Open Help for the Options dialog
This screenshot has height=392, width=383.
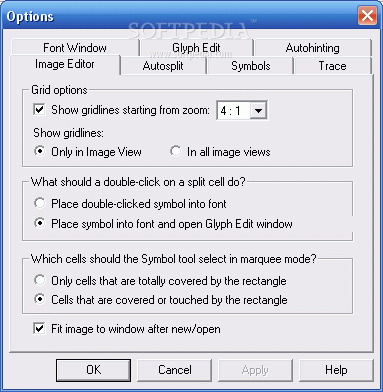pyautogui.click(x=336, y=370)
